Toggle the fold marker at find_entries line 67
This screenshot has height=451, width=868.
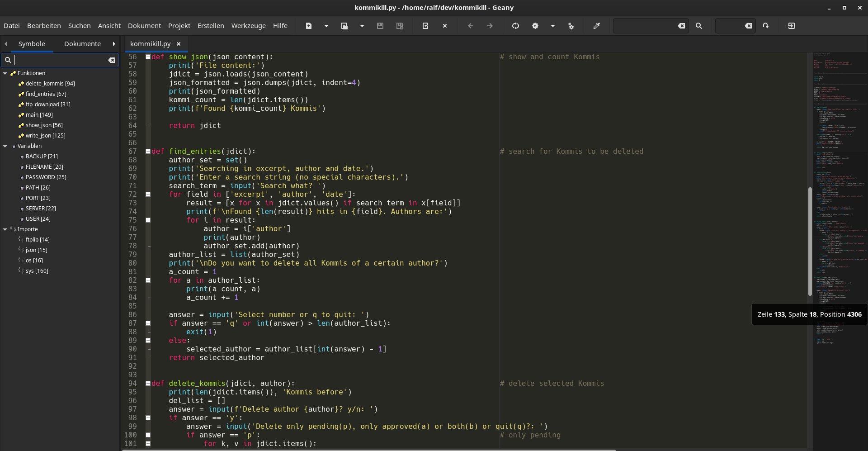tap(148, 152)
